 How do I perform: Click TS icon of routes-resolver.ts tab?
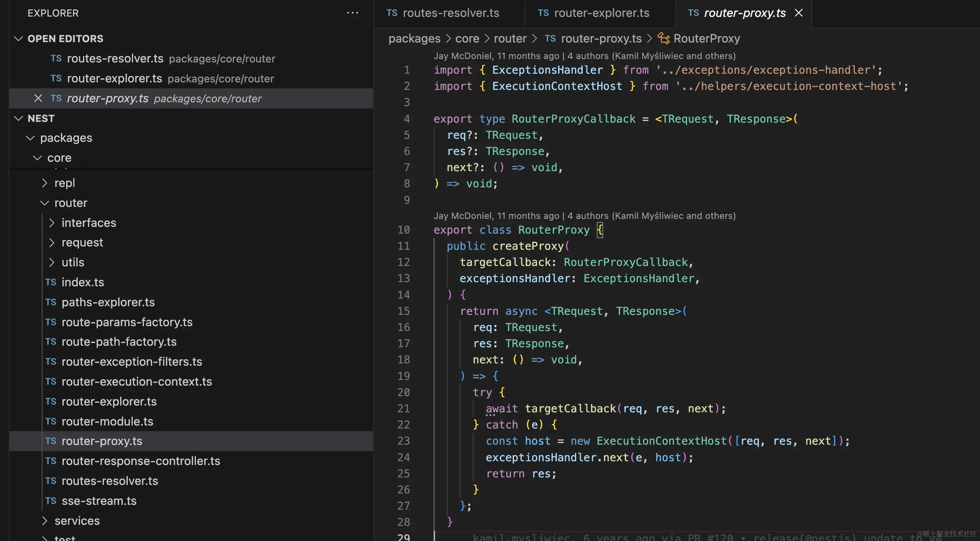tap(392, 13)
